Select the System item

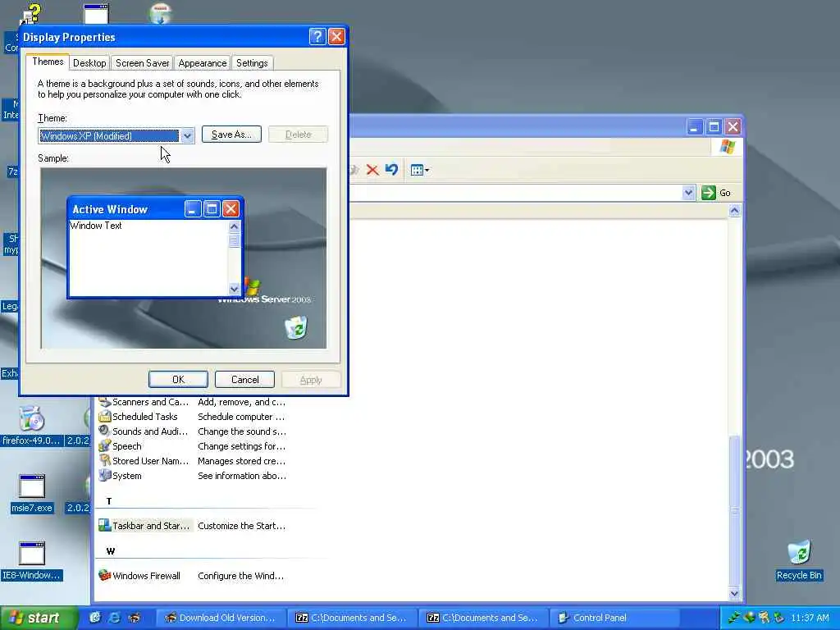121,476
